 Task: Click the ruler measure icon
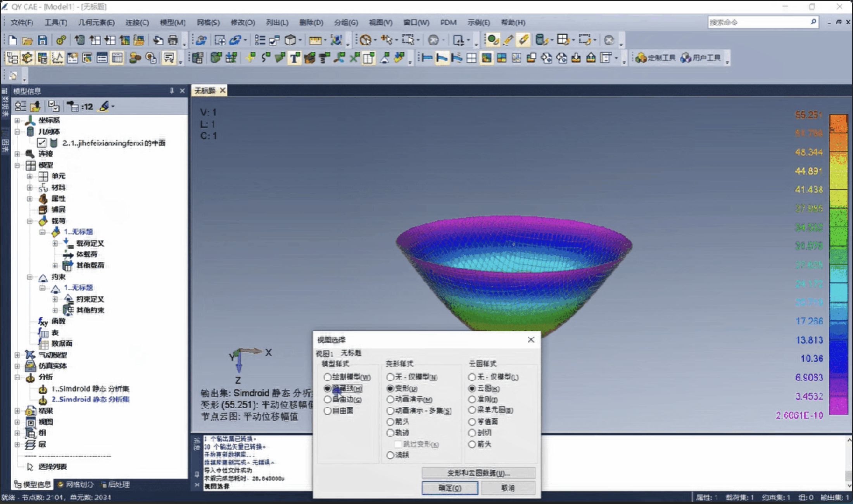tap(315, 40)
